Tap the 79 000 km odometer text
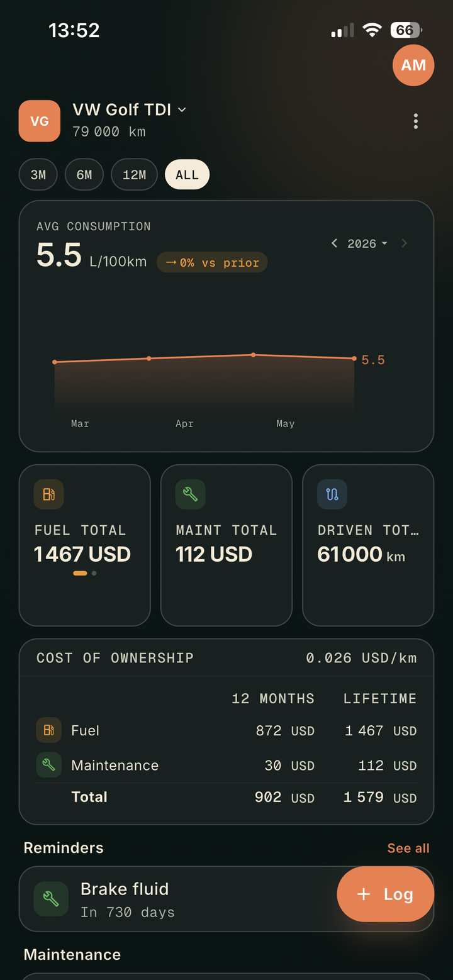453x980 pixels. click(109, 131)
